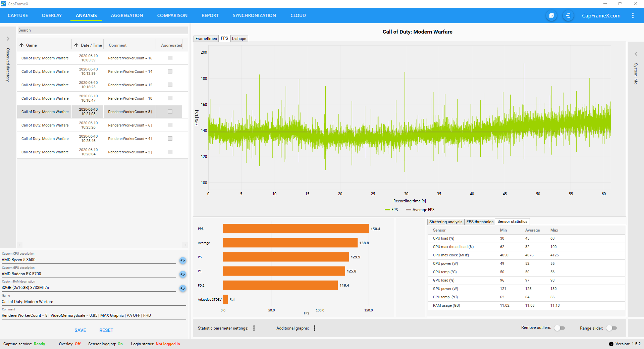Show the L-shape graph tab
This screenshot has width=644, height=349.
point(239,39)
